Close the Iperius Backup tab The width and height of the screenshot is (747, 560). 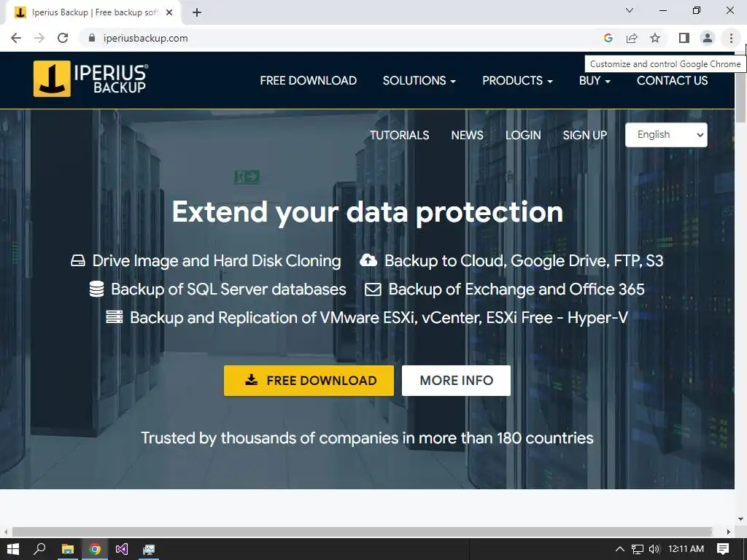[x=169, y=12]
